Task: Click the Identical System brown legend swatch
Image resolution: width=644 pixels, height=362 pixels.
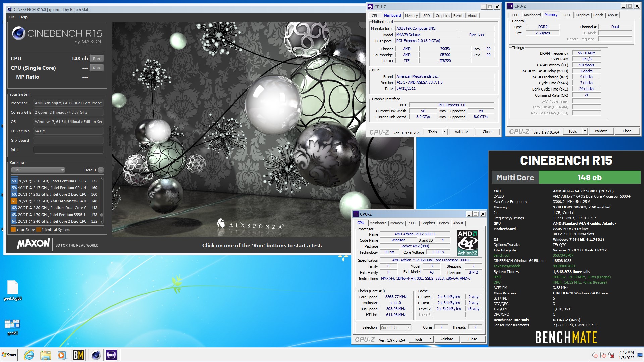Action: click(x=39, y=230)
